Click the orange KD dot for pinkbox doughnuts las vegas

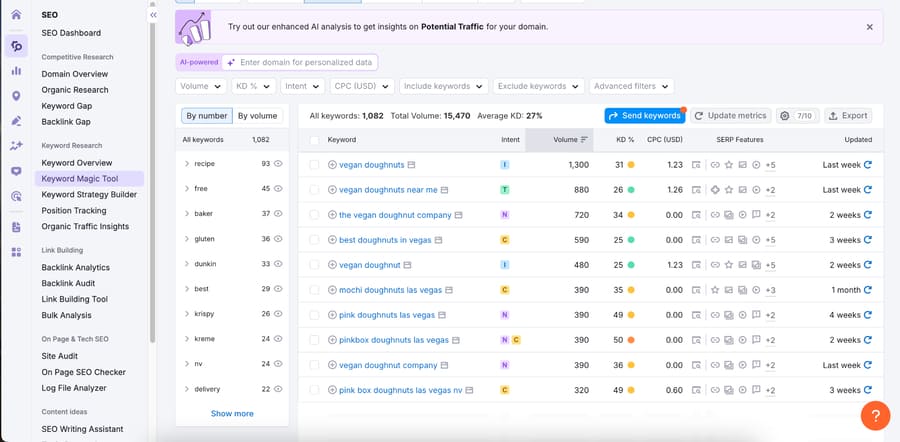pos(631,340)
